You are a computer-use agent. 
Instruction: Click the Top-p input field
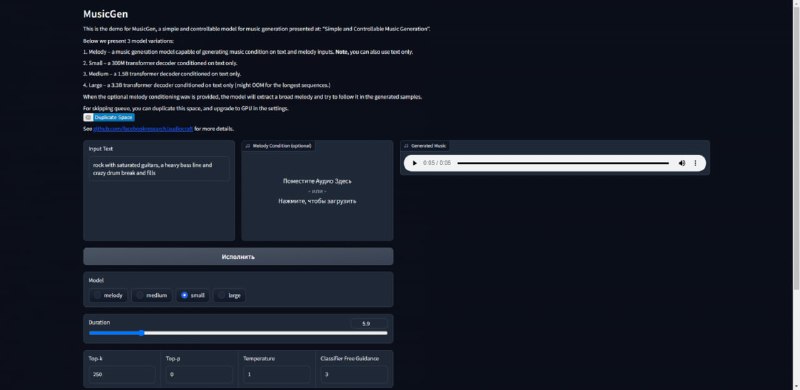199,374
